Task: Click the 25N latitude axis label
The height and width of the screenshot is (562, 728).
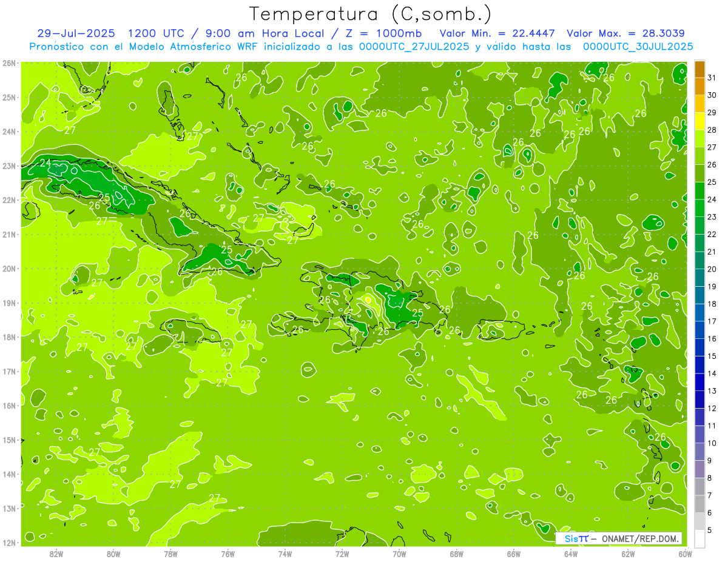Action: pos(9,97)
